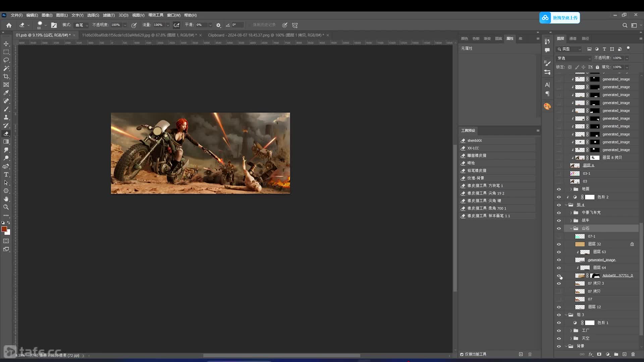Screen dimensions: 644x362
Task: Hide the 图层 12 layer
Action: [x=559, y=307]
